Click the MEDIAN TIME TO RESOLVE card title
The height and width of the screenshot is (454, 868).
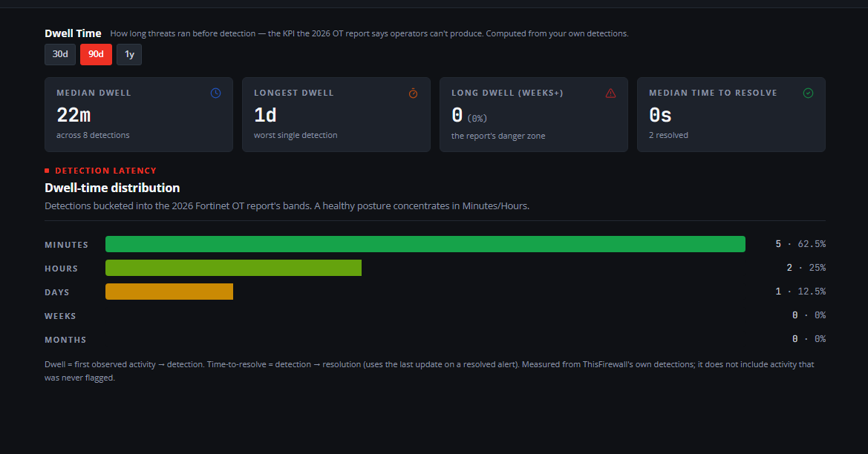713,93
